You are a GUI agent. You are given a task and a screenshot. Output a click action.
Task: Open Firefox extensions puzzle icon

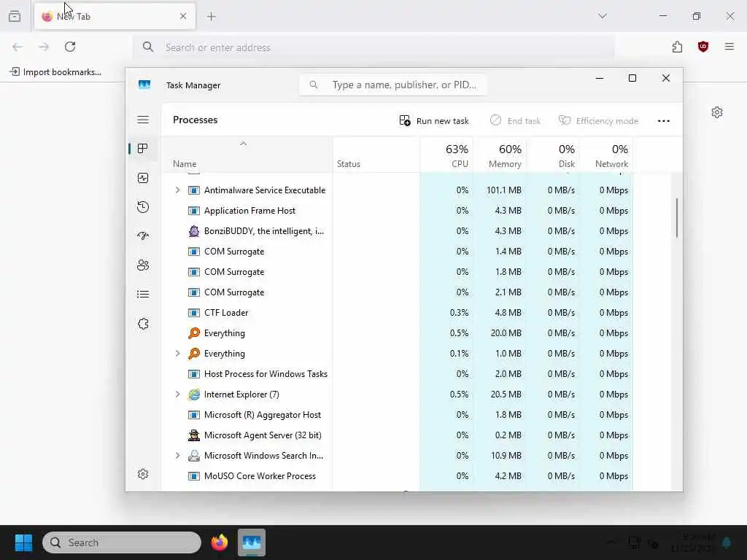678,47
